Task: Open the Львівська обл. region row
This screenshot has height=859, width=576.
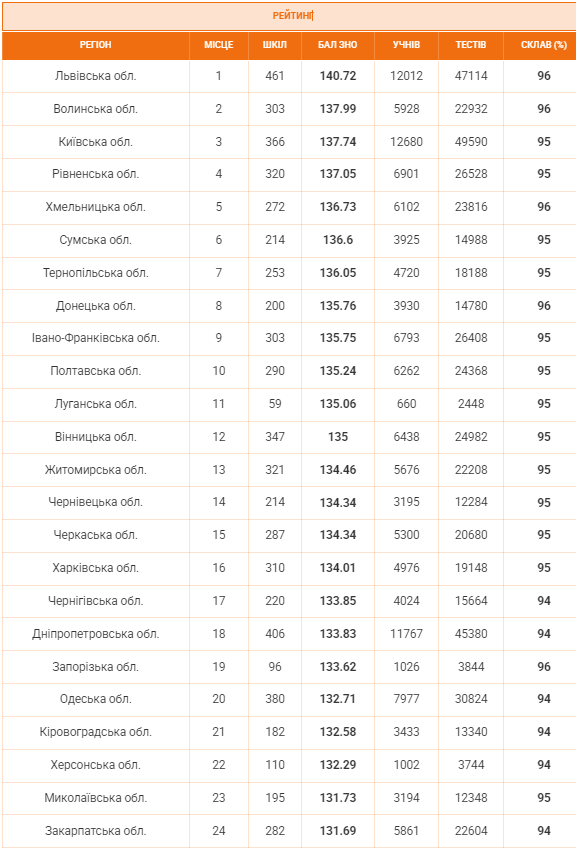Action: (289, 76)
